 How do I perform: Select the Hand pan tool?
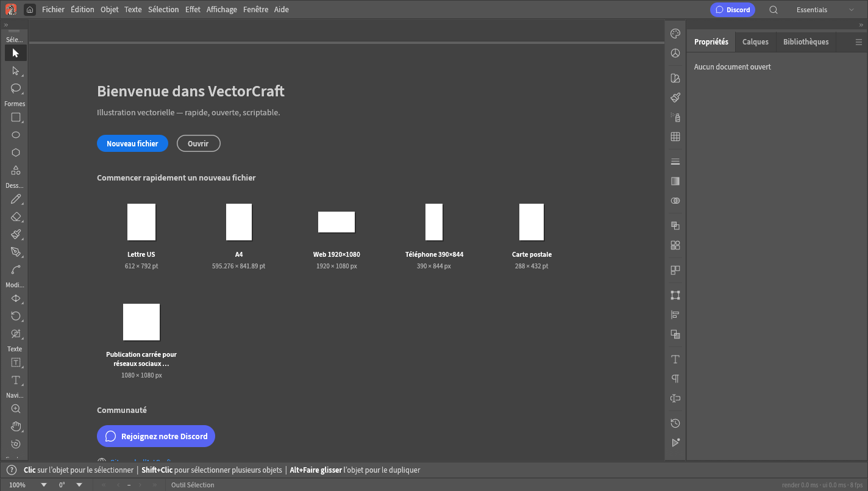(16, 426)
